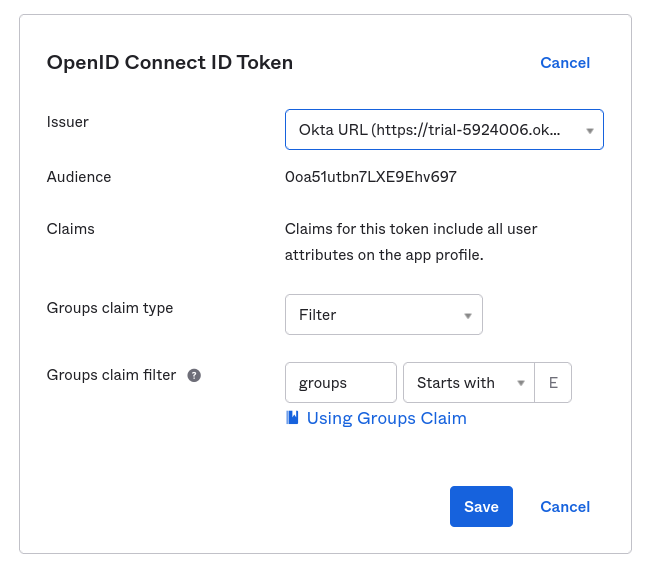Click the OpenID Connect ID Token heading
Image resolution: width=654 pixels, height=568 pixels.
[170, 63]
